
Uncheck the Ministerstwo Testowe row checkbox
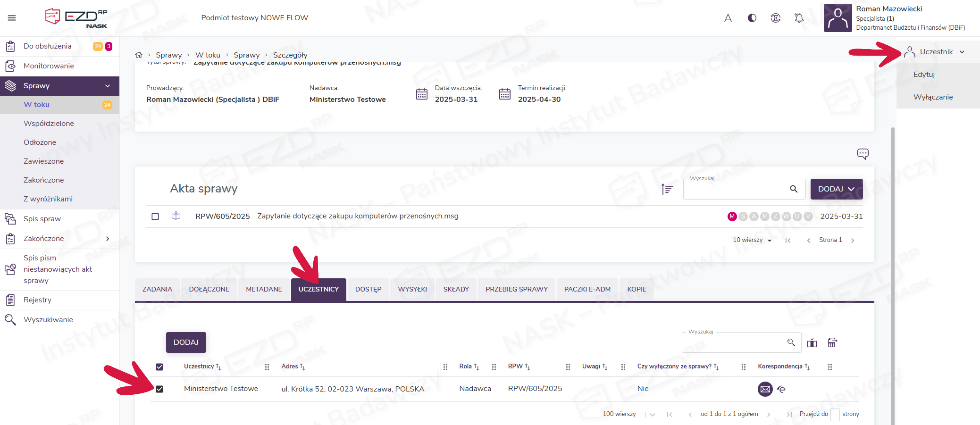click(x=159, y=389)
